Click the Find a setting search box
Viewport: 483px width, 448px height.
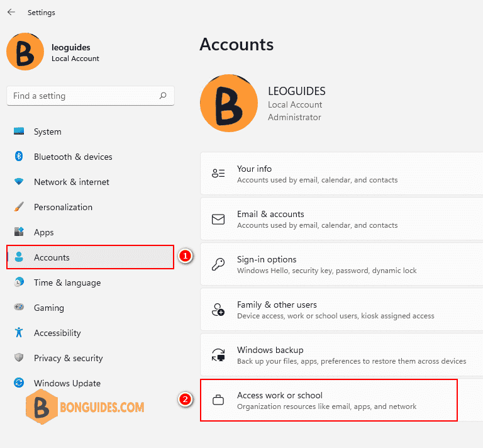[x=91, y=96]
